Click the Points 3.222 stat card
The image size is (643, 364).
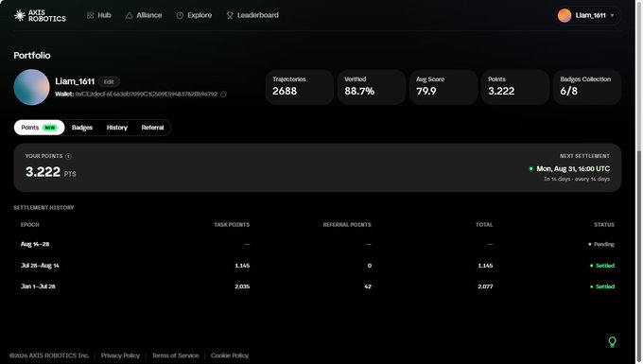(515, 87)
